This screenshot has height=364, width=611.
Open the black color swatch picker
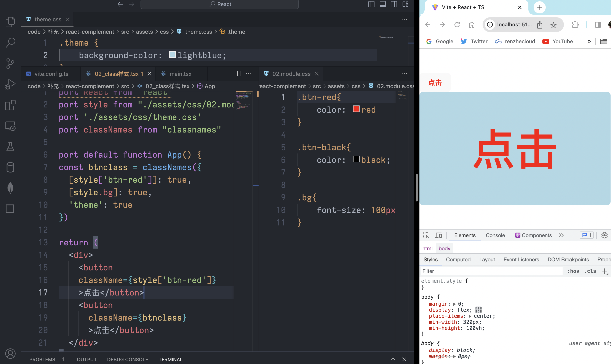[356, 159]
